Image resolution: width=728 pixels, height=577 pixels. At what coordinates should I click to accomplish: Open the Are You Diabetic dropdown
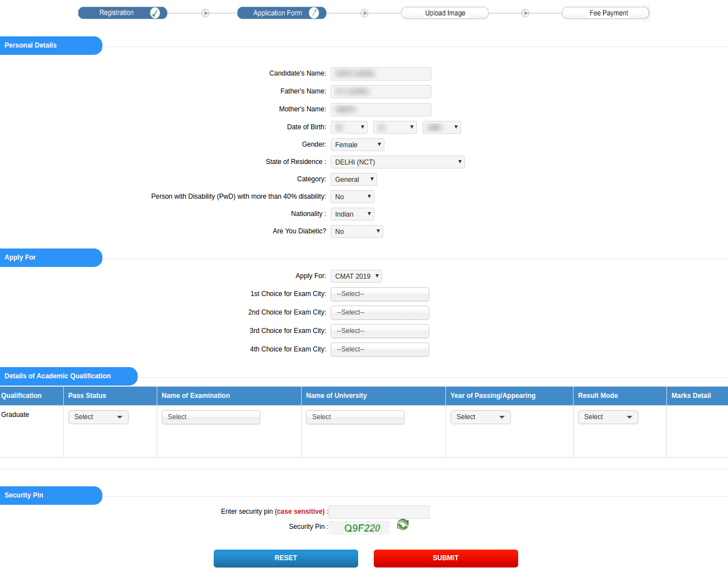[x=356, y=231]
